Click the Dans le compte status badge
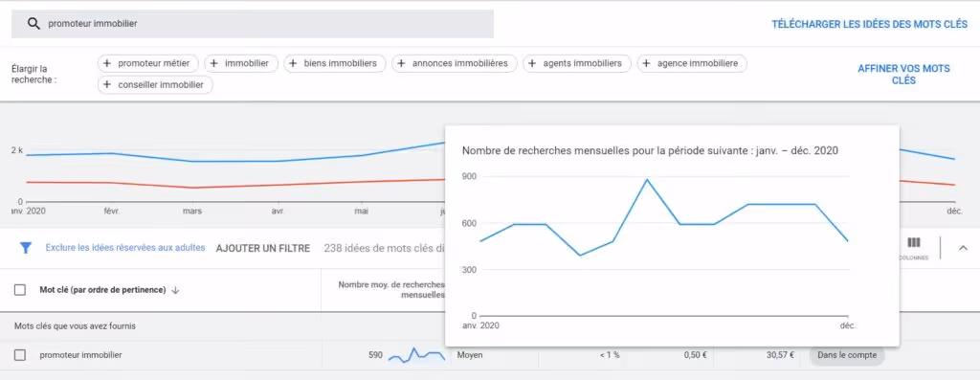980x380 pixels. (x=847, y=355)
